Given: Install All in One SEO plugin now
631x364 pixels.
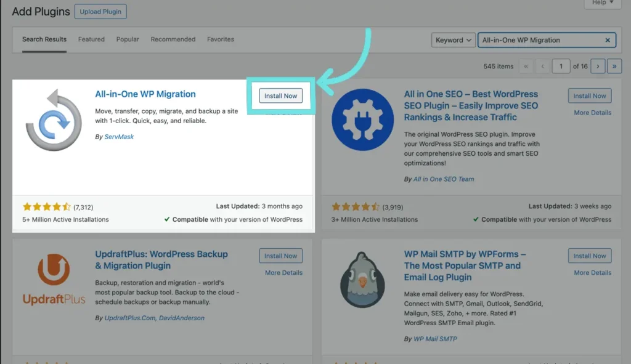Looking at the screenshot, I should (590, 95).
